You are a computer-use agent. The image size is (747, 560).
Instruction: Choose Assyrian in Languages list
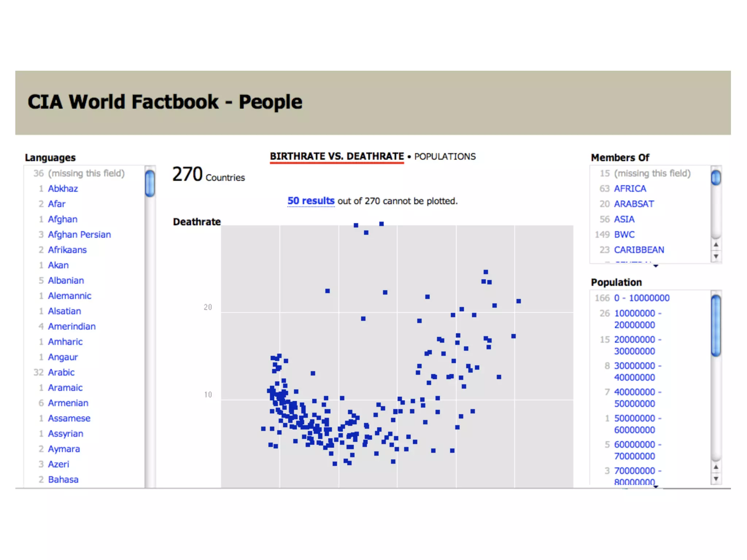tap(66, 433)
